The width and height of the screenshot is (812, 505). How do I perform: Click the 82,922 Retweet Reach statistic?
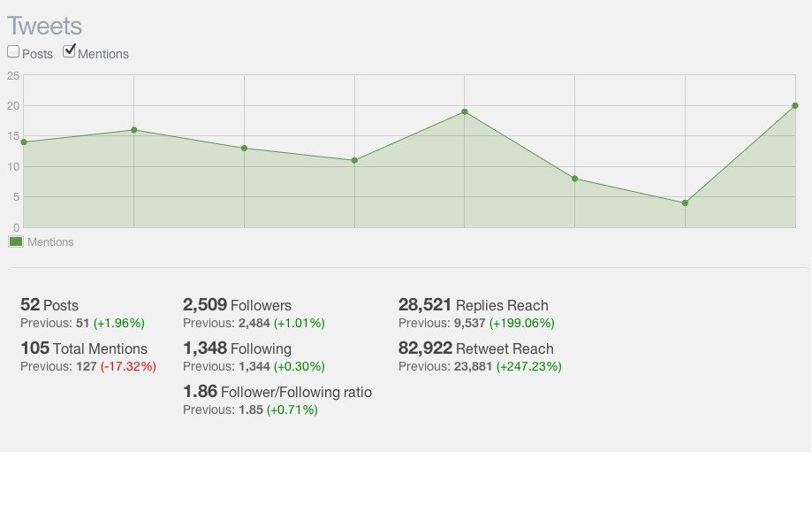476,348
